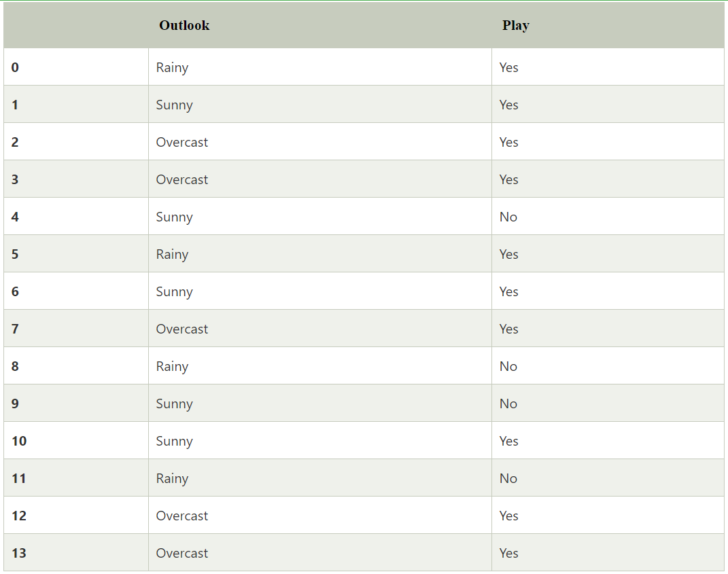728x574 pixels.
Task: Select the No value in row 11
Action: point(508,478)
